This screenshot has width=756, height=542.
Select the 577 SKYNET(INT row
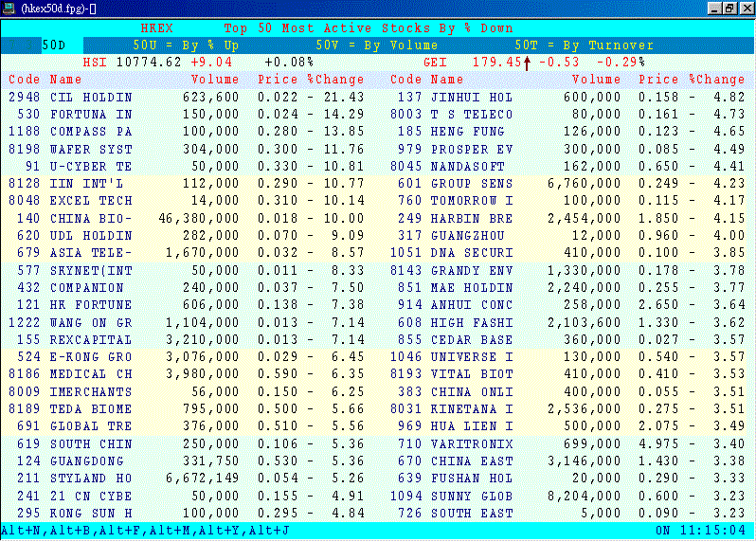186,270
